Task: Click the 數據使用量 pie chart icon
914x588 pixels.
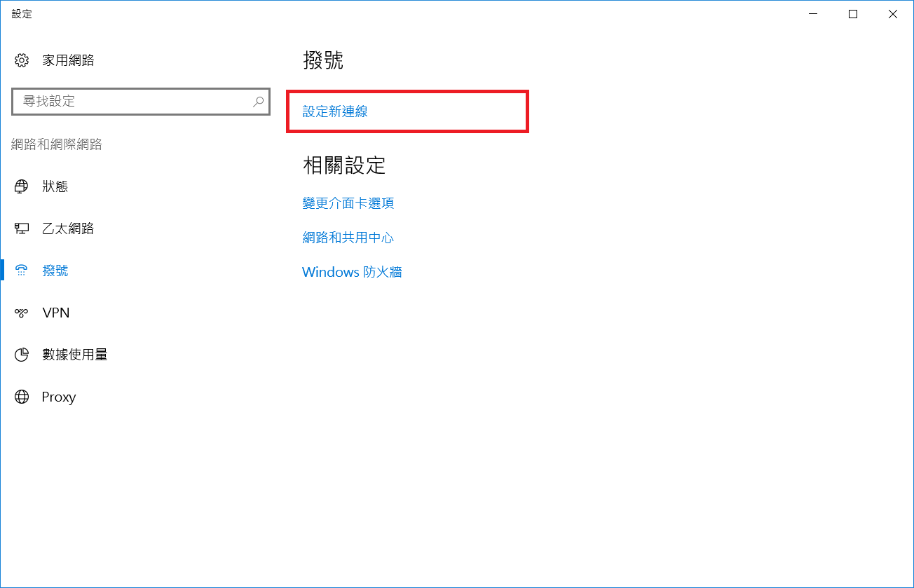Action: (x=22, y=355)
